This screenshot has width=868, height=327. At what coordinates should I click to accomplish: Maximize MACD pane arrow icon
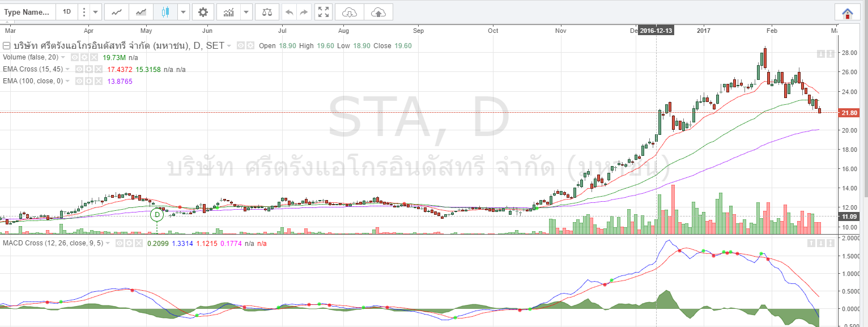click(x=830, y=243)
